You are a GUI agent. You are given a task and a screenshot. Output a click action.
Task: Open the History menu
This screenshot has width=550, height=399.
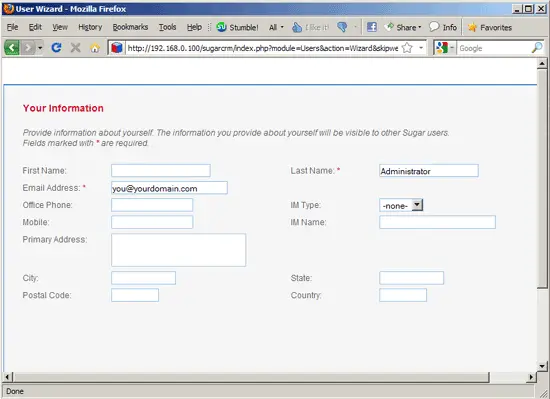pyautogui.click(x=90, y=27)
